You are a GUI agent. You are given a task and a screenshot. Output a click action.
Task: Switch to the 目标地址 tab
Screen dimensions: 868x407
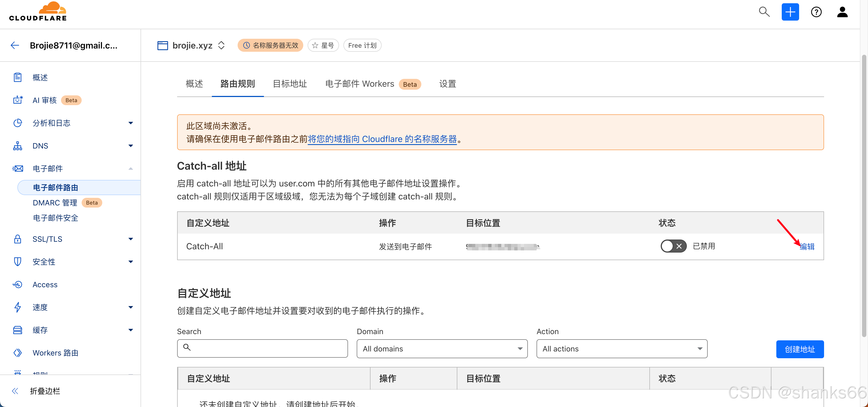click(x=290, y=84)
